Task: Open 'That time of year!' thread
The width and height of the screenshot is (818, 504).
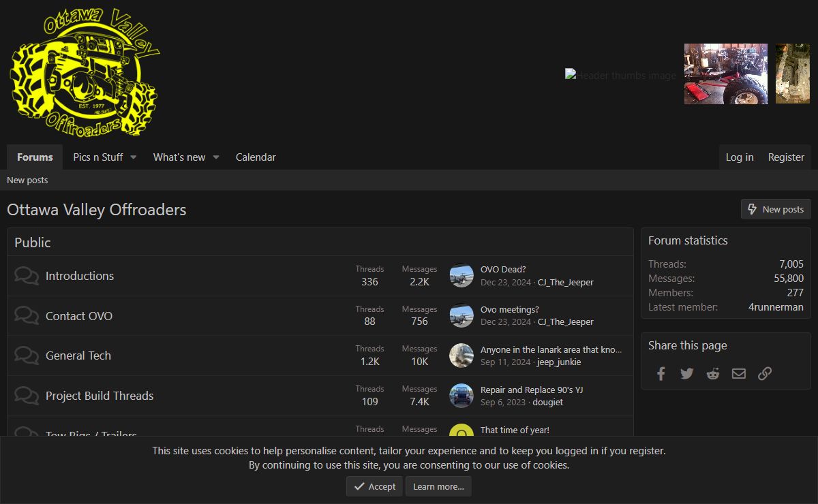Action: click(515, 430)
